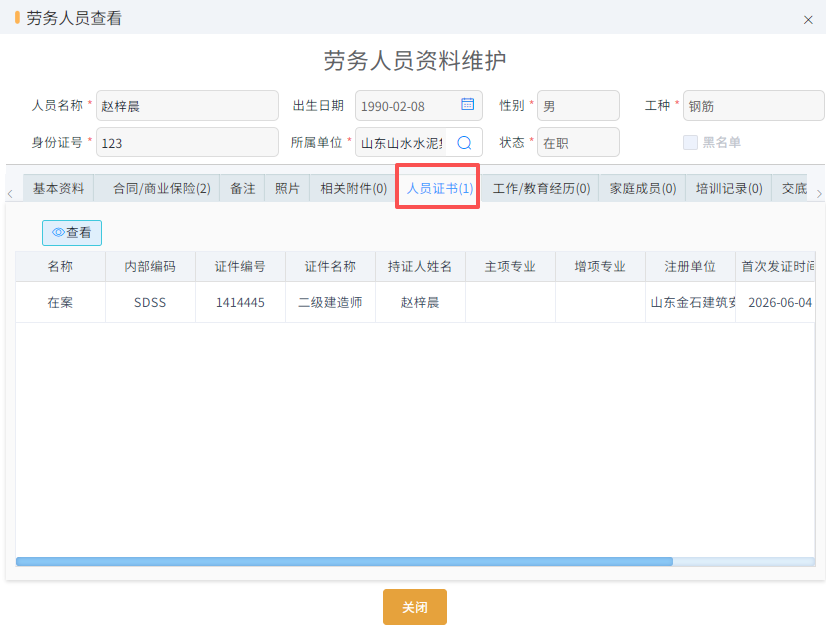Select the 人员证书(1) tab
The image size is (826, 634).
pos(439,189)
